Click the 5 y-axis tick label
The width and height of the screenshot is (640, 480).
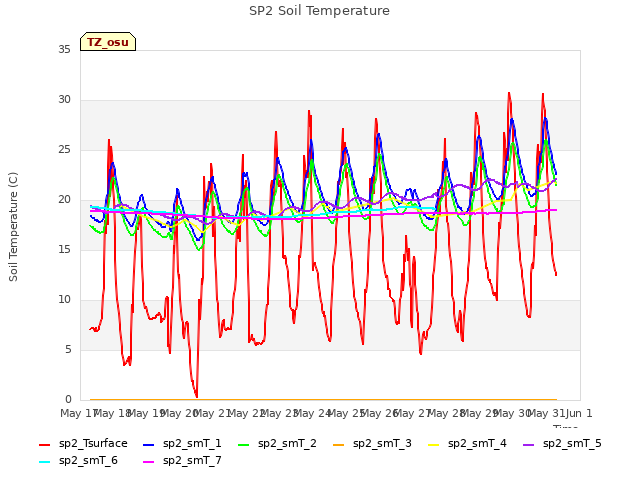(68, 349)
